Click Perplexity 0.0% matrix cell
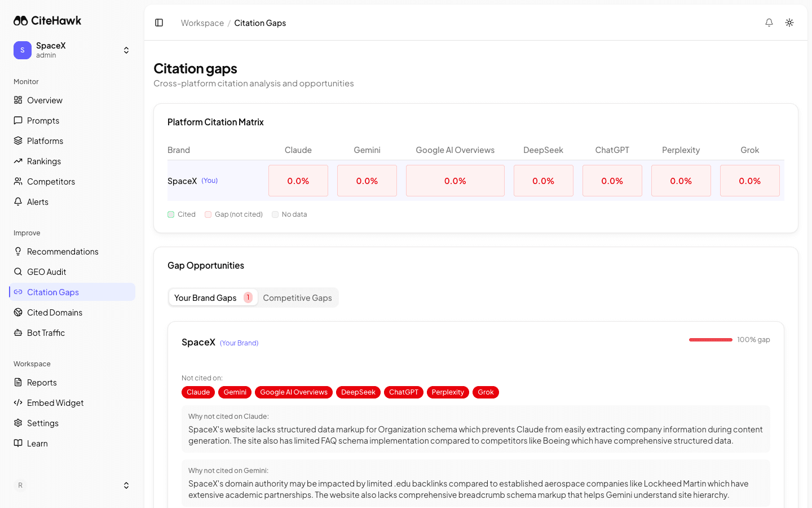Viewport: 812px width, 508px height. 681,181
